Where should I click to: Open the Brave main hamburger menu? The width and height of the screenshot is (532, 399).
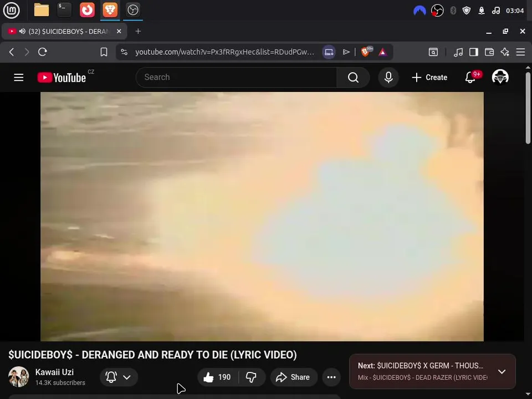[x=520, y=52]
